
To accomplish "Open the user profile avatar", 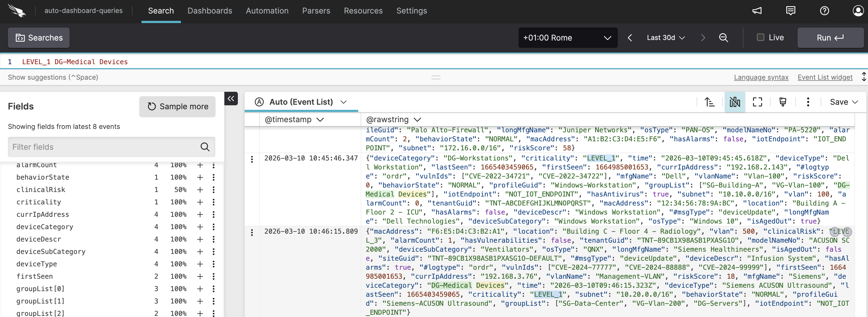I will [x=858, y=10].
